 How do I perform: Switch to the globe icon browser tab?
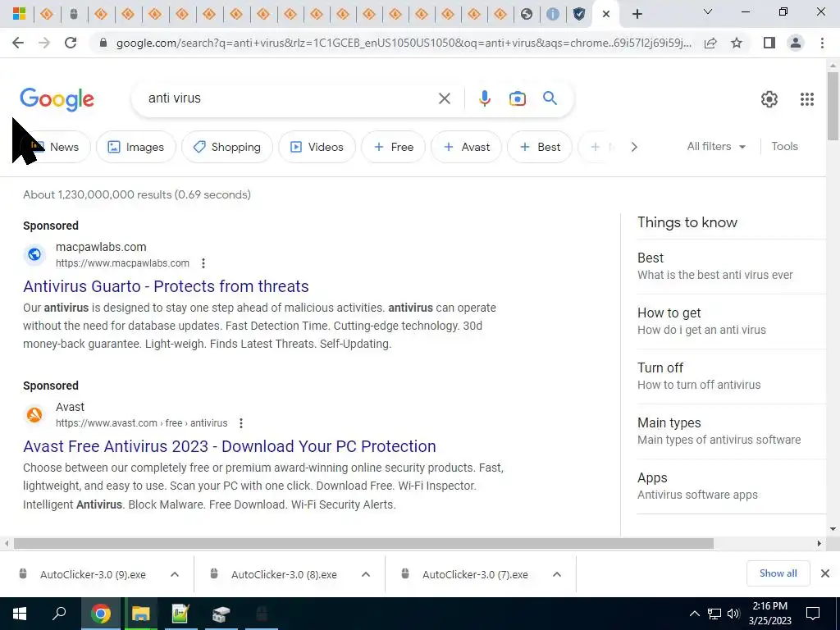tap(527, 14)
